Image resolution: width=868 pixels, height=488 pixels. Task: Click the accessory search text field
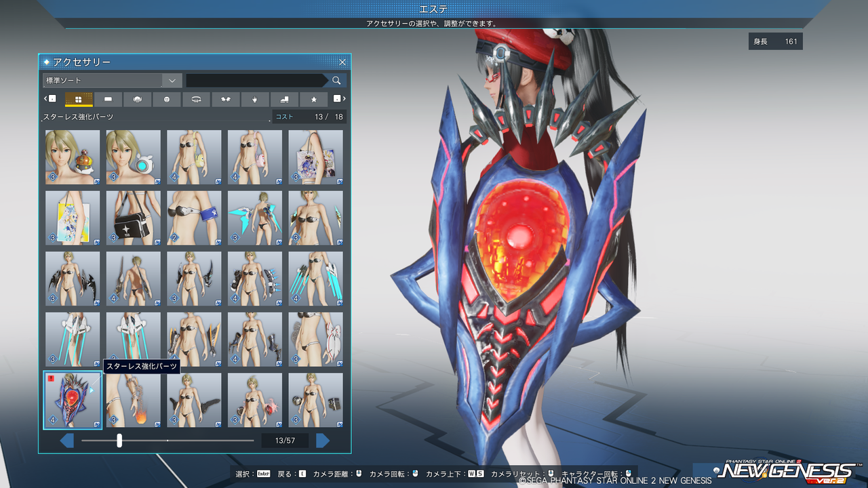coord(256,81)
